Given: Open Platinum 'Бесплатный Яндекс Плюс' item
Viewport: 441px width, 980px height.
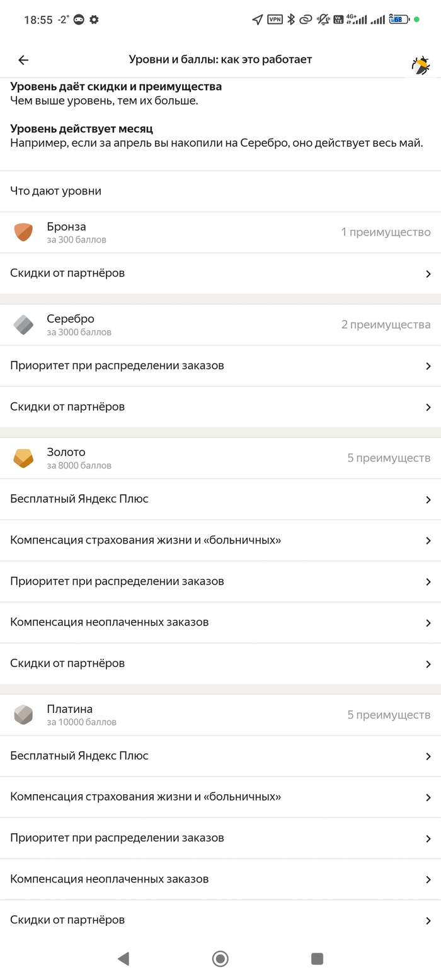Looking at the screenshot, I should click(x=79, y=756).
